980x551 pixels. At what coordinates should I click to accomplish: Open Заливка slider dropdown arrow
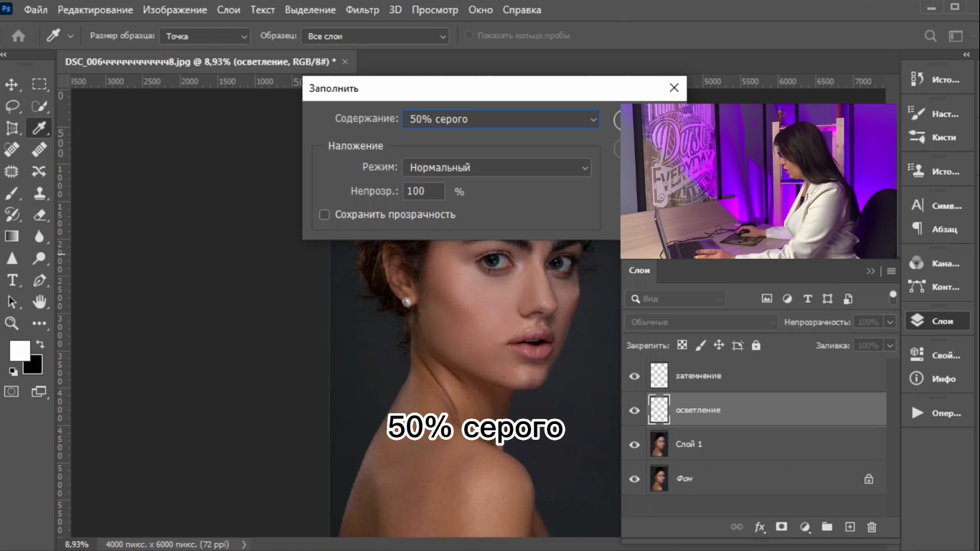click(x=890, y=345)
